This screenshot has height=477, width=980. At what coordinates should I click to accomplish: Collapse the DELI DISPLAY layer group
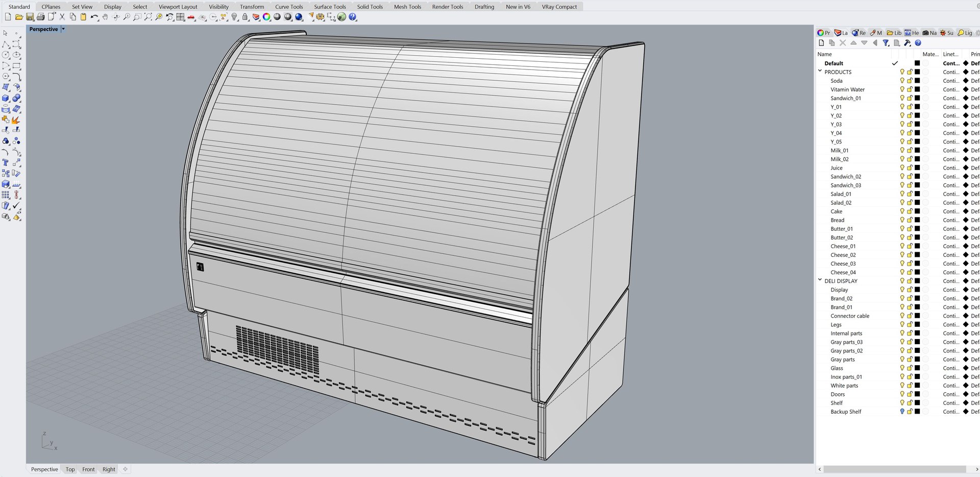point(820,280)
